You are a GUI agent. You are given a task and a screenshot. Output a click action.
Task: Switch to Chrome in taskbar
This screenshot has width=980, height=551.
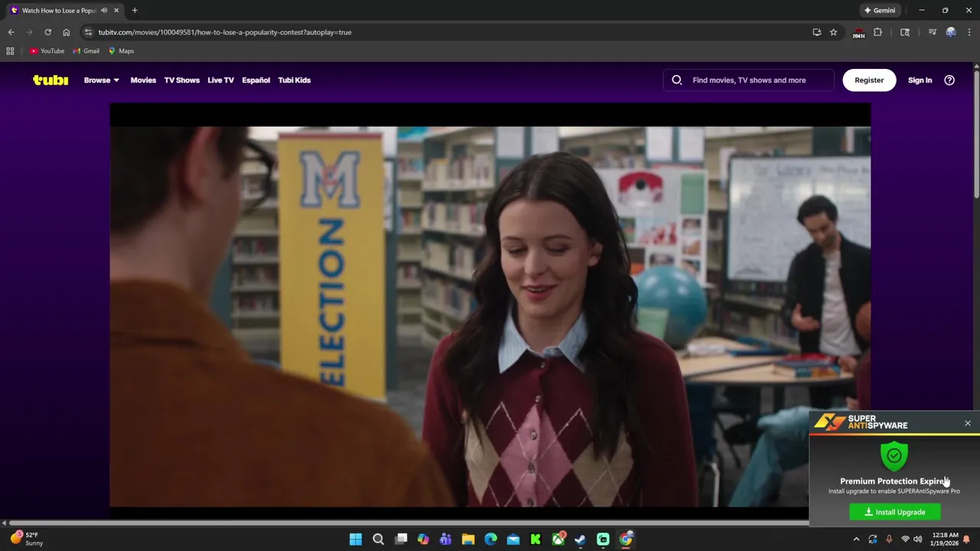click(x=626, y=540)
